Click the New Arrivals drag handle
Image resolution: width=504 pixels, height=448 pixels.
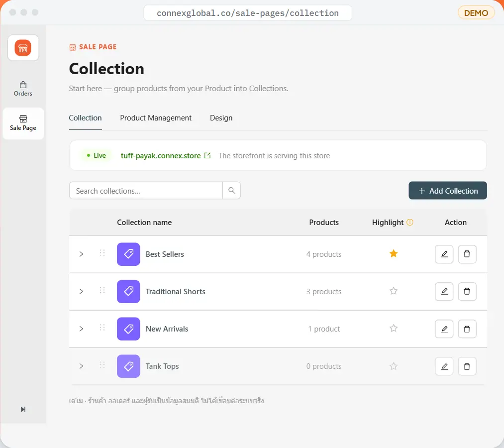tap(102, 328)
